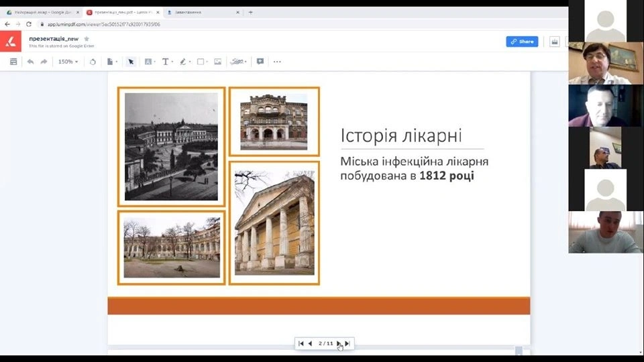The width and height of the screenshot is (644, 362).
Task: Click the brick building facade photo
Action: pyautogui.click(x=274, y=122)
